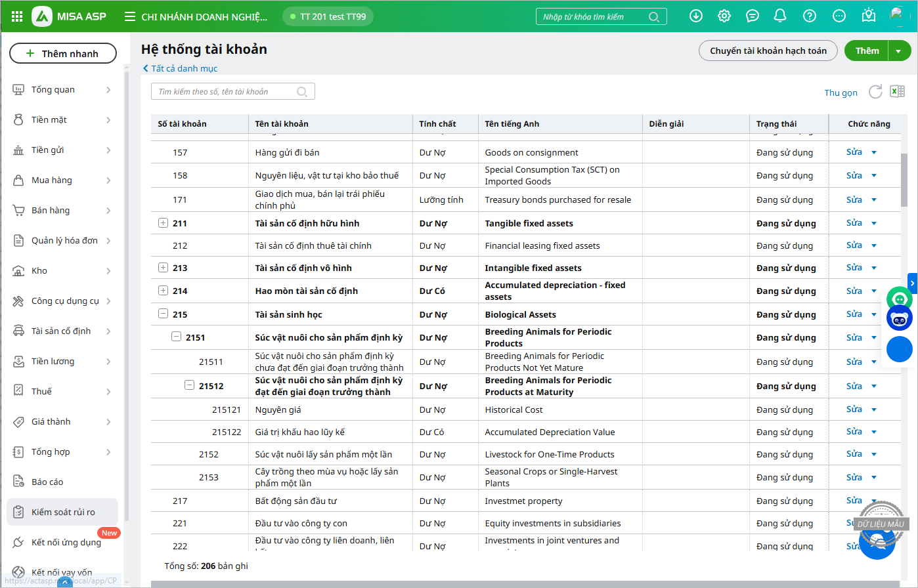
Task: Collapse account 215 Tài sản sinh học
Action: click(x=164, y=314)
